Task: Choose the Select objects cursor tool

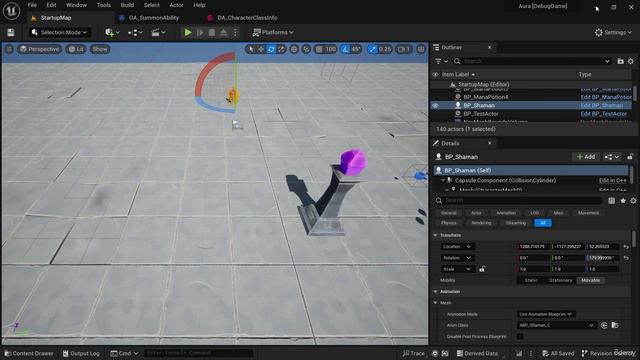Action: pos(251,49)
